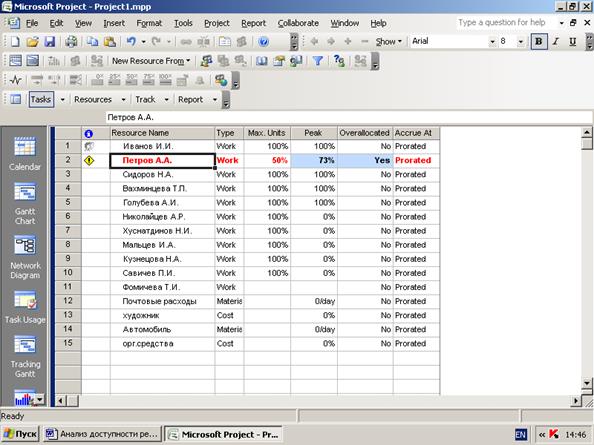Click the Open file folder icon
This screenshot has height=445, width=594.
33,41
